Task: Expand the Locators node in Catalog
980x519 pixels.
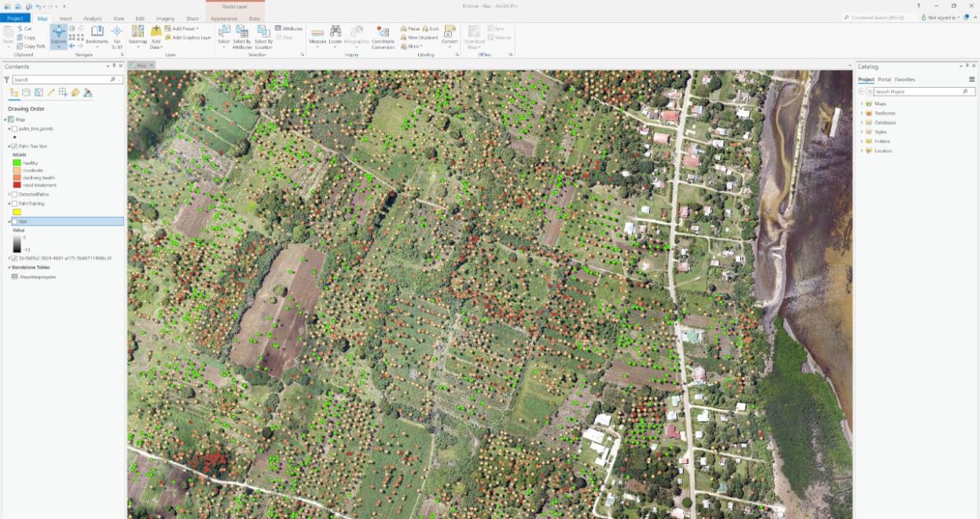Action: (861, 151)
